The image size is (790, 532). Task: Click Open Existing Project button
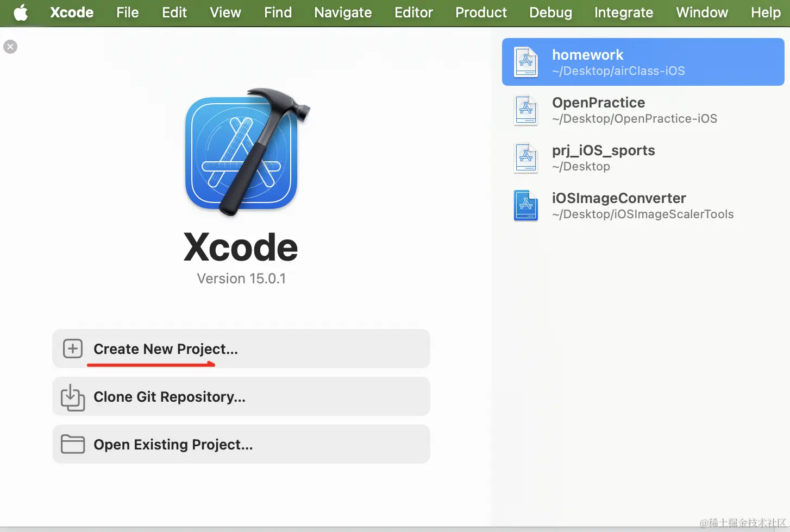241,444
